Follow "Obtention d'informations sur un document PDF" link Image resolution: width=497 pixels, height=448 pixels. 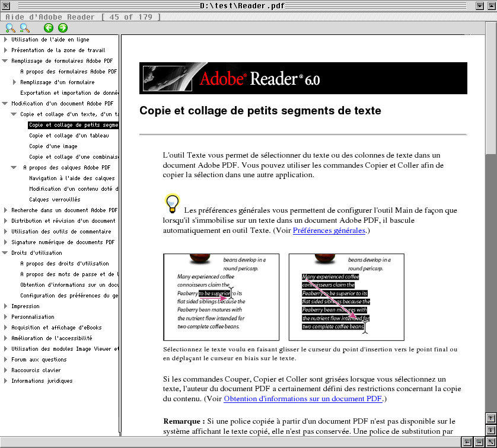click(302, 399)
